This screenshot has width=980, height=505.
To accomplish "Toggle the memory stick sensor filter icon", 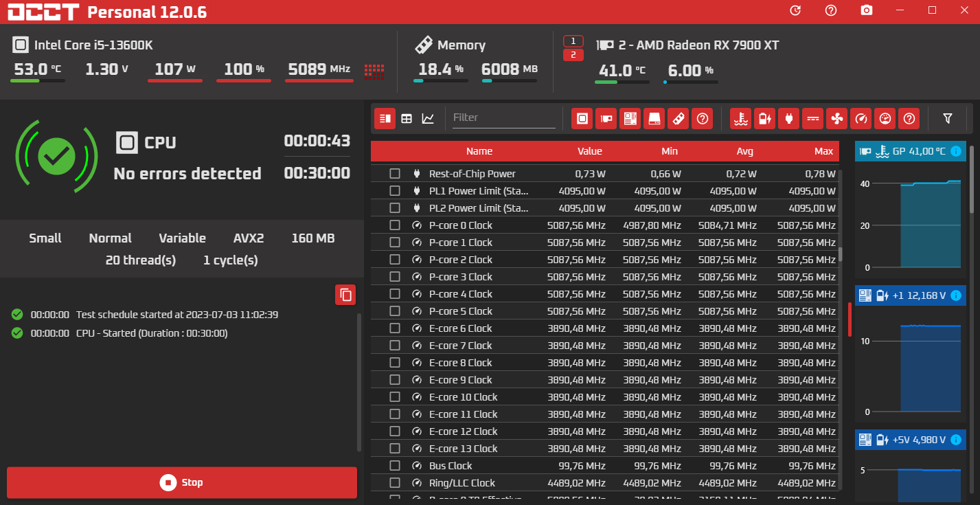I will tap(678, 118).
